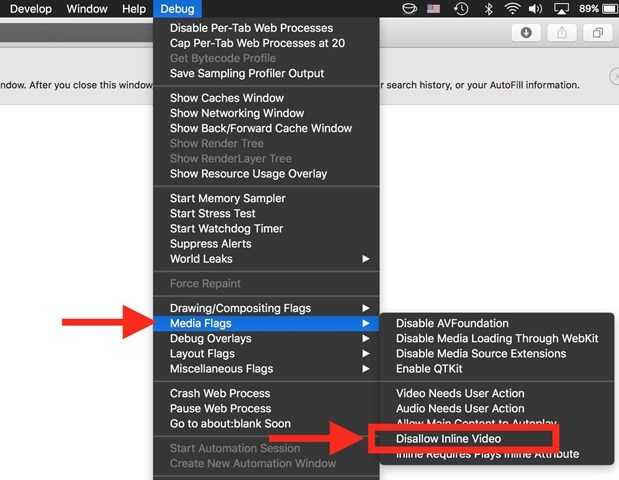Toggle Disable Media Source Extensions
The height and width of the screenshot is (480, 619).
[x=497, y=354]
